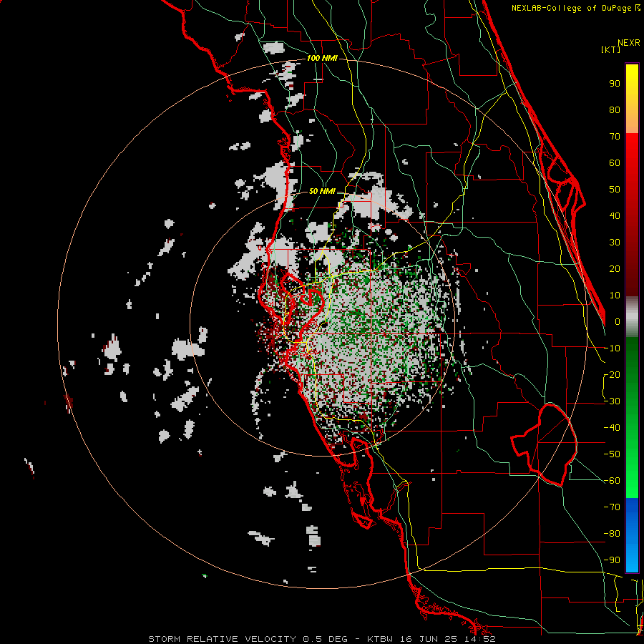Click the -10 value on velocity scale
Image resolution: width=644 pixels, height=644 pixels.
[x=612, y=348]
